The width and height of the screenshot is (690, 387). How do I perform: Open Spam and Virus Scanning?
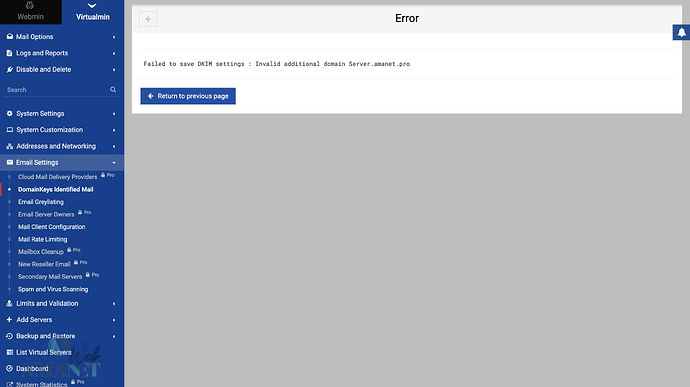(x=53, y=289)
